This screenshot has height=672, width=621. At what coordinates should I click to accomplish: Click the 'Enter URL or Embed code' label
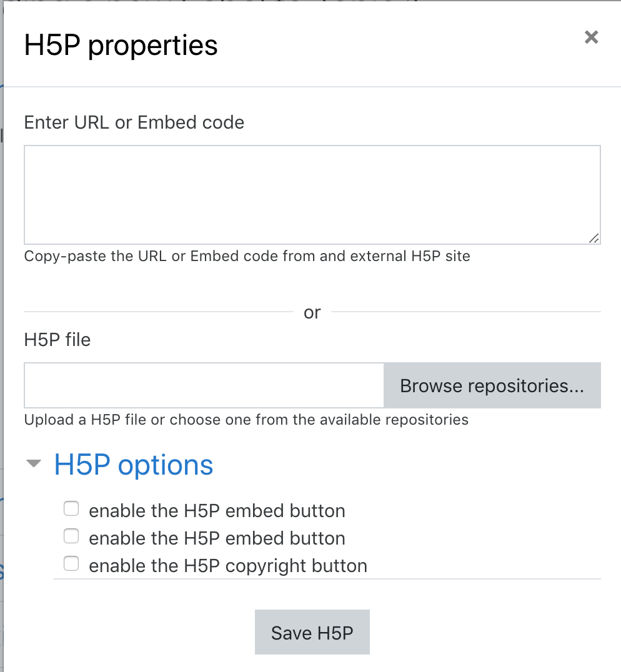[x=134, y=122]
